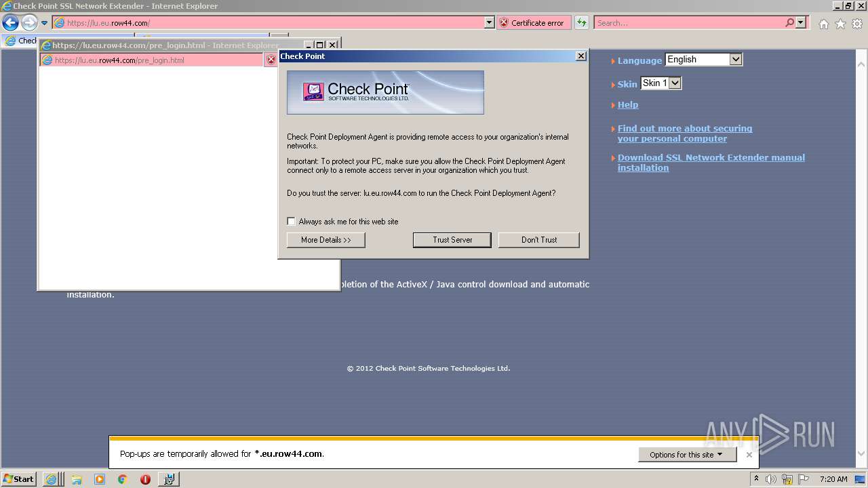Click the Action Center flag icon
This screenshot has height=488, width=868.
(804, 479)
